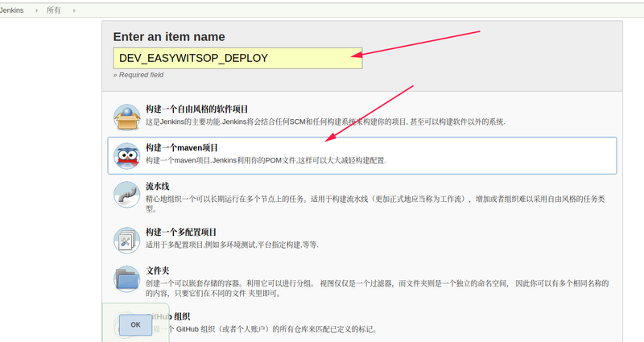This screenshot has width=644, height=342.
Task: Click the pipeline description text
Action: pos(375,204)
